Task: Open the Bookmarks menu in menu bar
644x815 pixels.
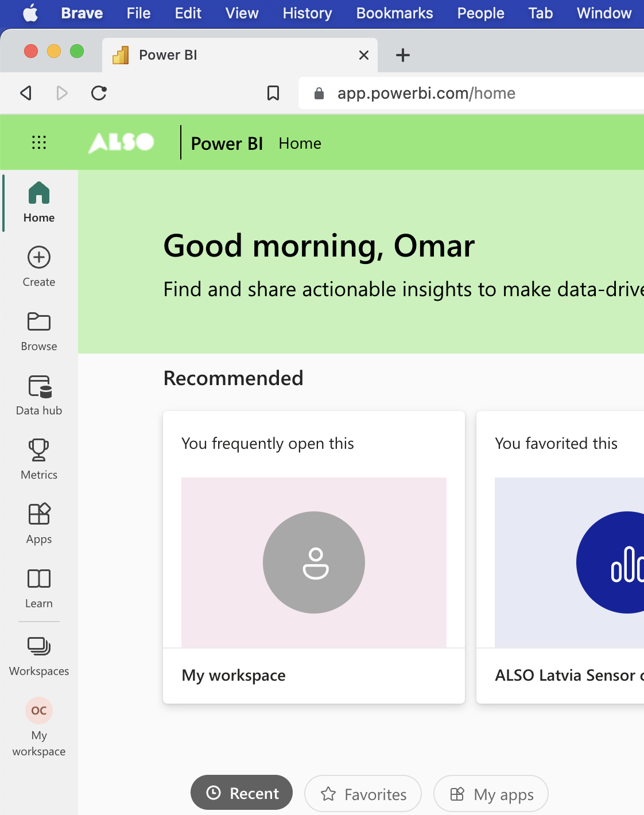Action: 394,13
